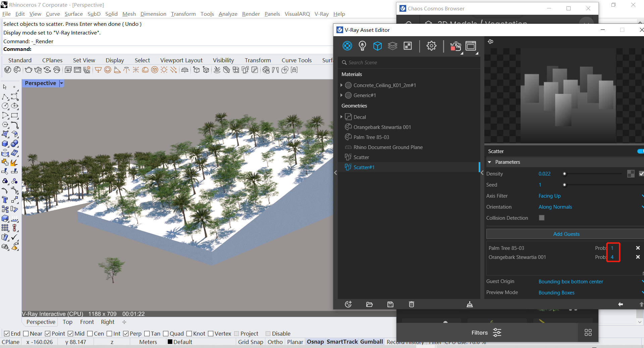The image size is (644, 348).
Task: Toggle Gumball in the status bar
Action: pyautogui.click(x=372, y=342)
